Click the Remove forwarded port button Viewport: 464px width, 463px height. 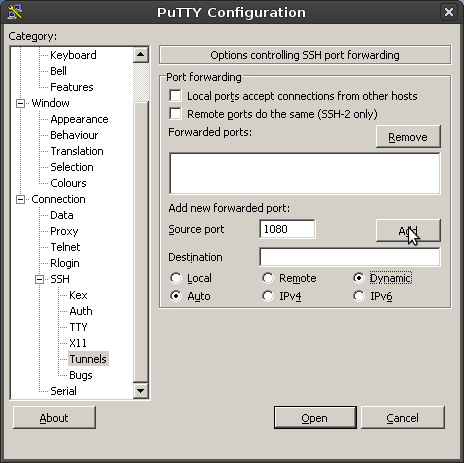tap(408, 137)
